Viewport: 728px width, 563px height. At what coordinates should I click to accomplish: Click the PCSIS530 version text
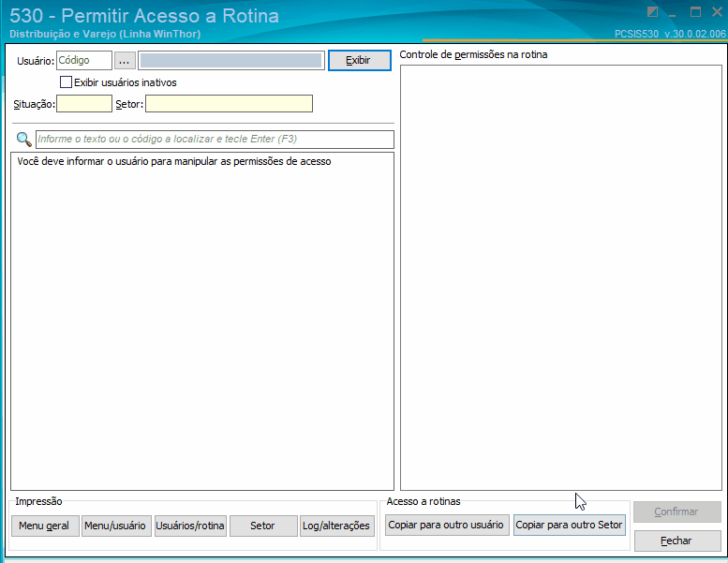point(670,34)
